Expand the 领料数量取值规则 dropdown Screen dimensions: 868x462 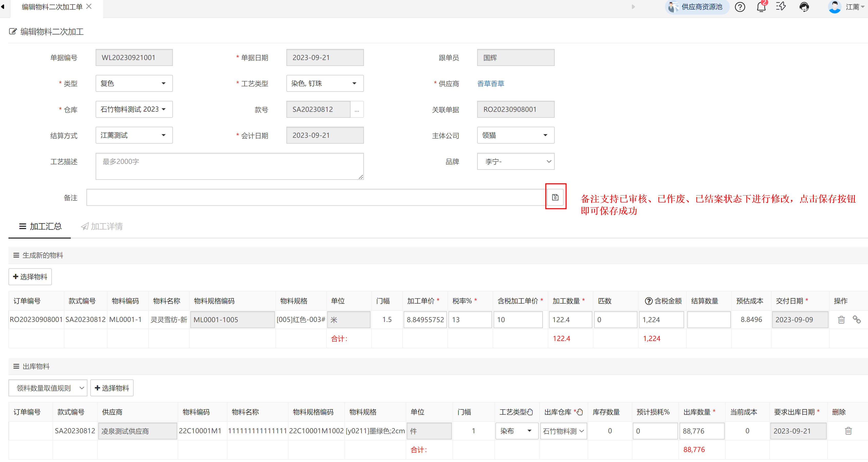48,388
